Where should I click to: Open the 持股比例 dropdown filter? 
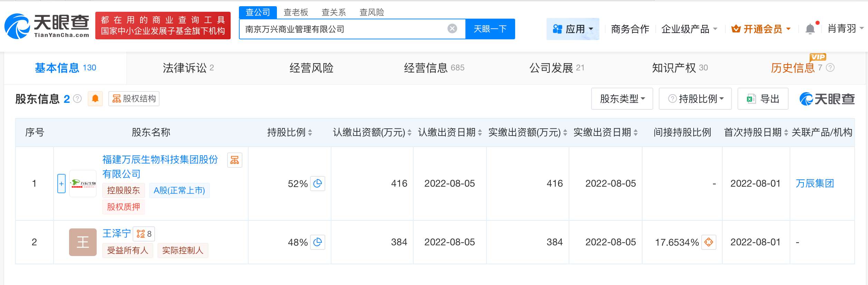[x=695, y=99]
